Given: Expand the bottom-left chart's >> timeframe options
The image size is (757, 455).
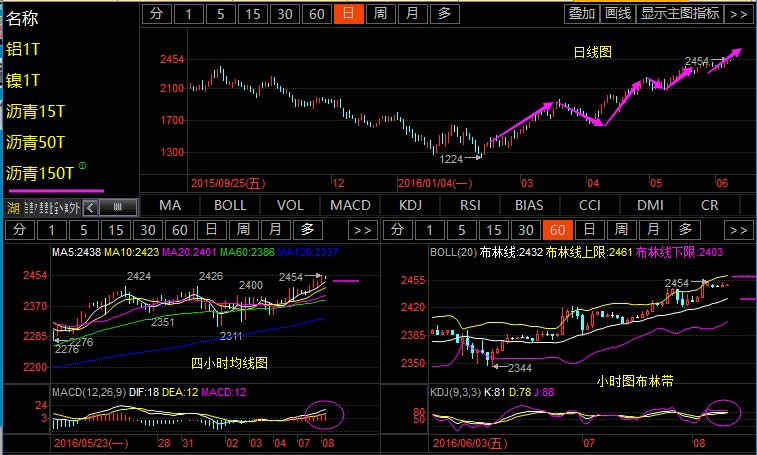Looking at the screenshot, I should tap(363, 230).
